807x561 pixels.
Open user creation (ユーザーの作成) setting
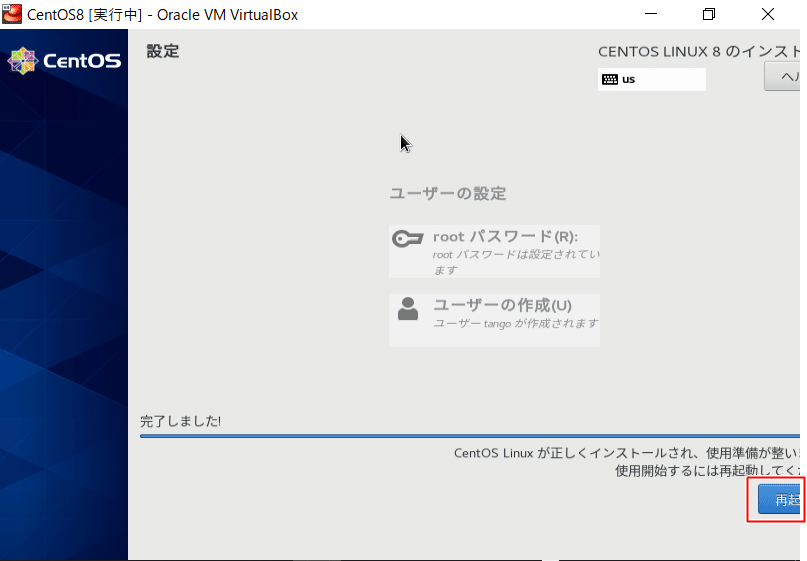tap(494, 320)
